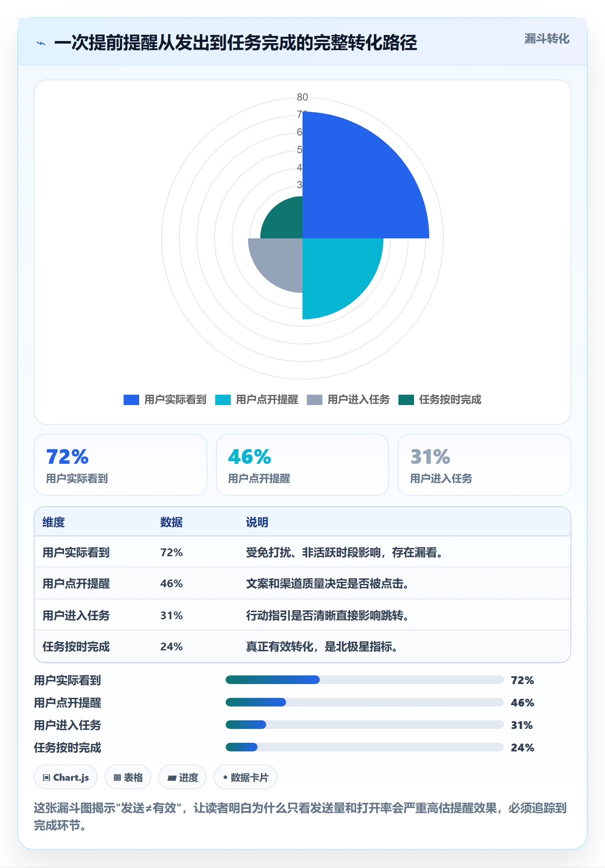
Task: Click the 31% 用户进入任务 progress bar
Action: pos(364,725)
